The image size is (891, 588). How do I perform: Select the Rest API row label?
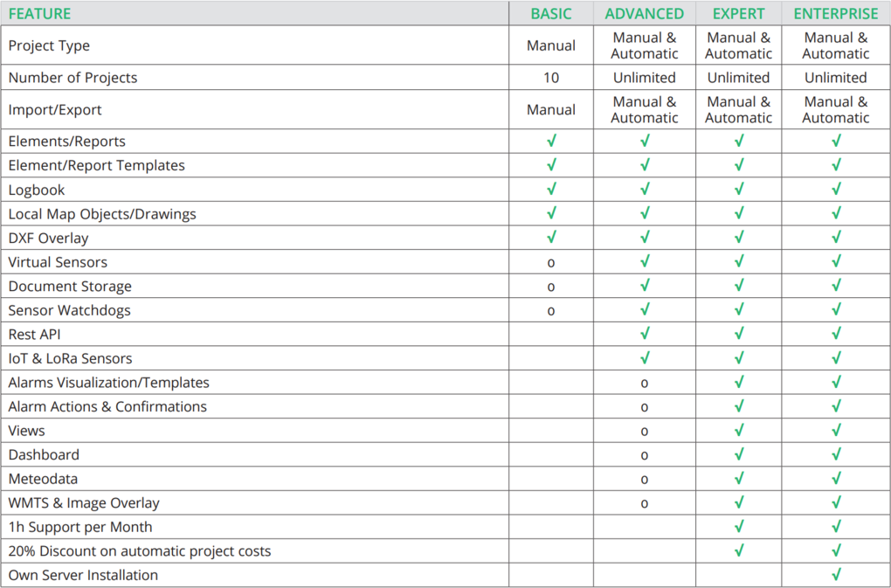[x=34, y=335]
